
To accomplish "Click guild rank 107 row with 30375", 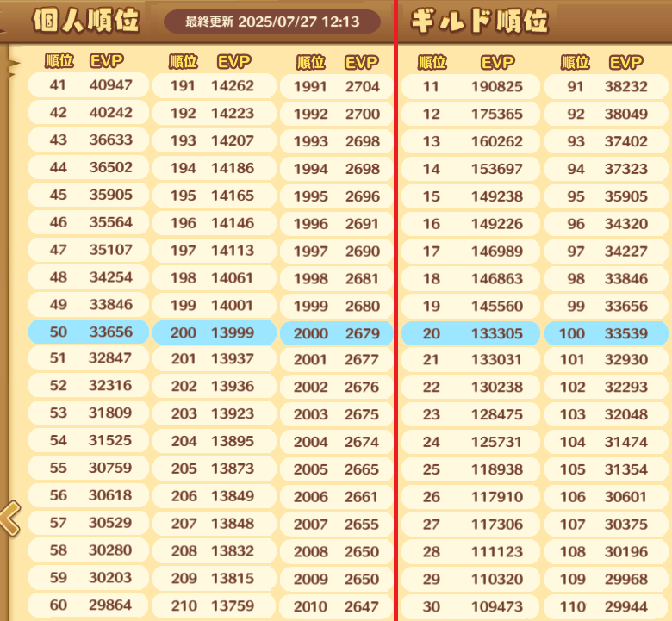I will [607, 525].
